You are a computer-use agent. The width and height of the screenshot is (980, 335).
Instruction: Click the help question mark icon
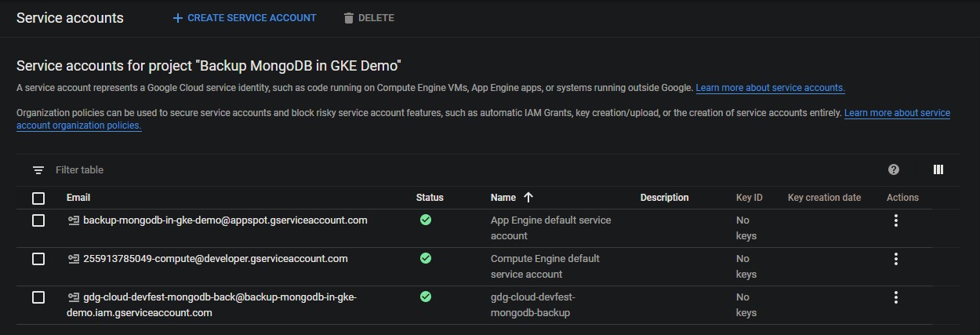(x=894, y=169)
